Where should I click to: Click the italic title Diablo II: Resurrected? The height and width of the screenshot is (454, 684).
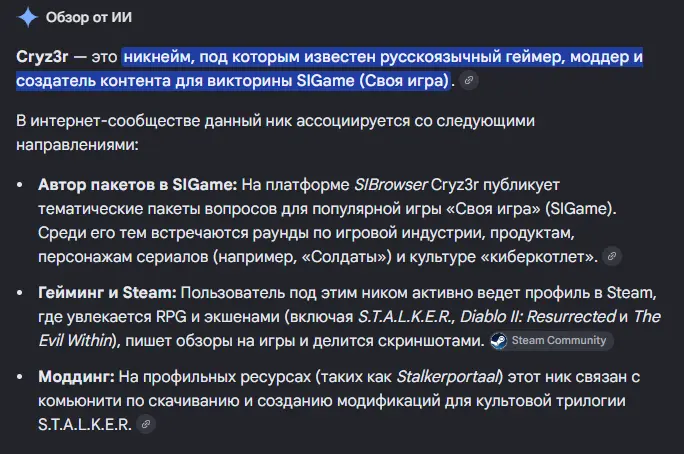(x=538, y=317)
